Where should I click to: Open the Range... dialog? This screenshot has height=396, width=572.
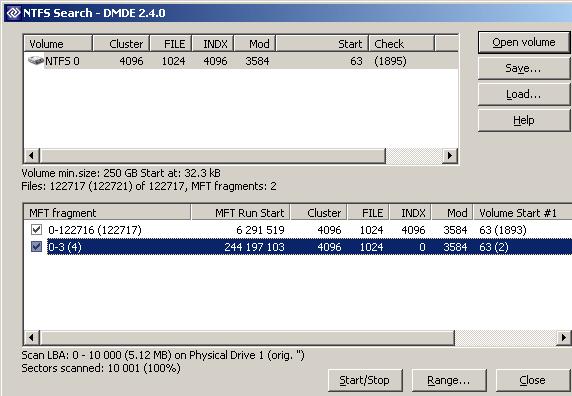point(449,380)
